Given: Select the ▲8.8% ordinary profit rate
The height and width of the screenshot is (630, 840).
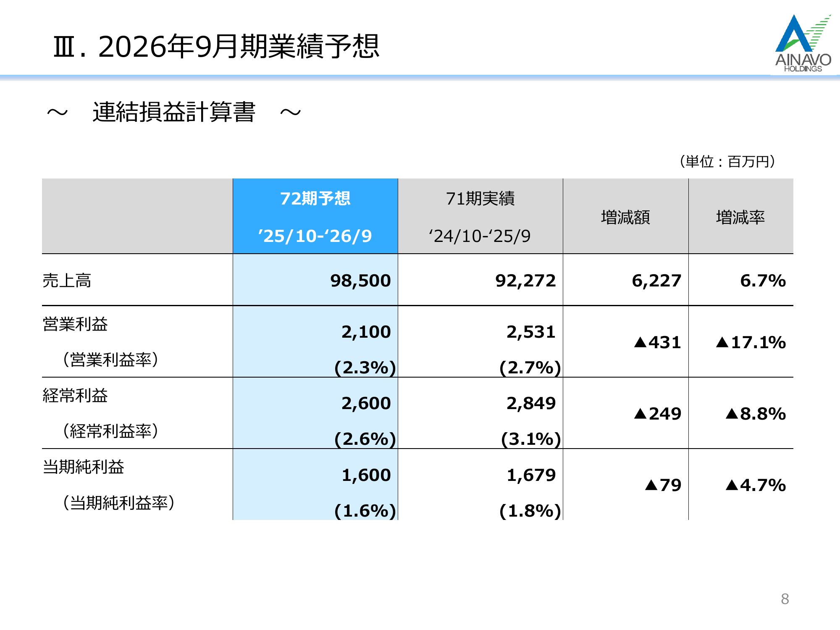Looking at the screenshot, I should (755, 414).
